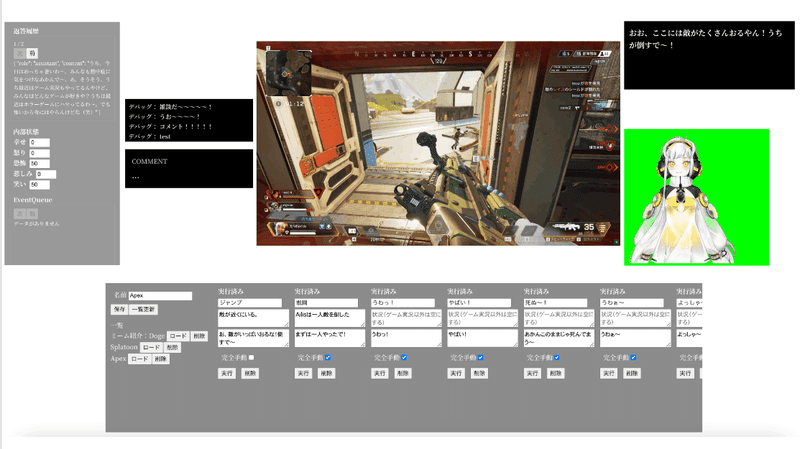
Task: Delete the ジャンプ card
Action: (249, 373)
